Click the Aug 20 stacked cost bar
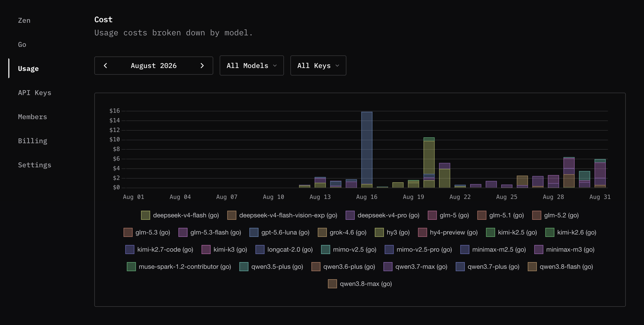This screenshot has height=325, width=644. [429, 163]
